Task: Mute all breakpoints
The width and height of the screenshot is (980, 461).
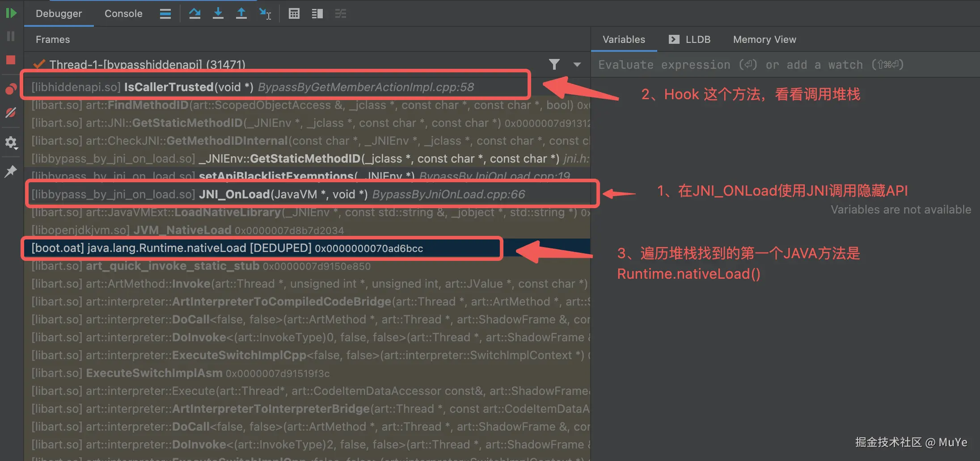Action: coord(11,113)
